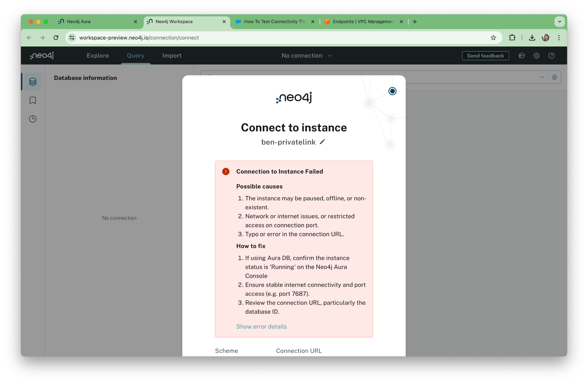Click the Connection URL field label
Image resolution: width=588 pixels, height=384 pixels.
coord(299,351)
